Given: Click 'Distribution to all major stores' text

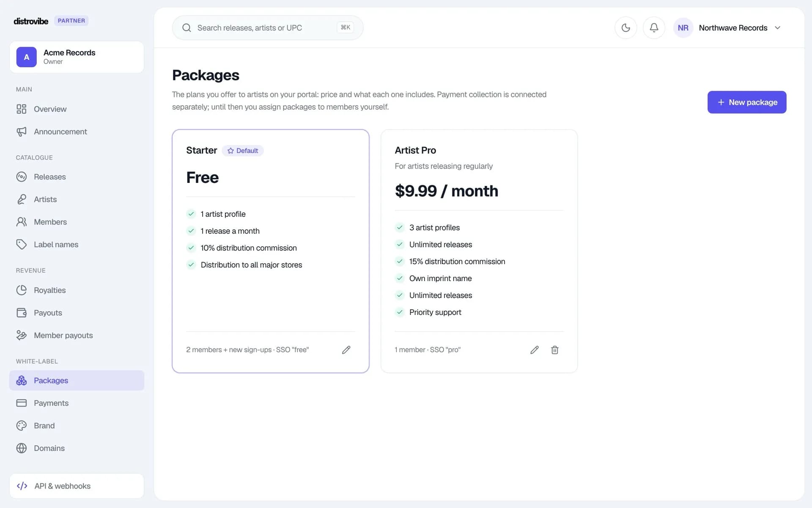Looking at the screenshot, I should (251, 265).
